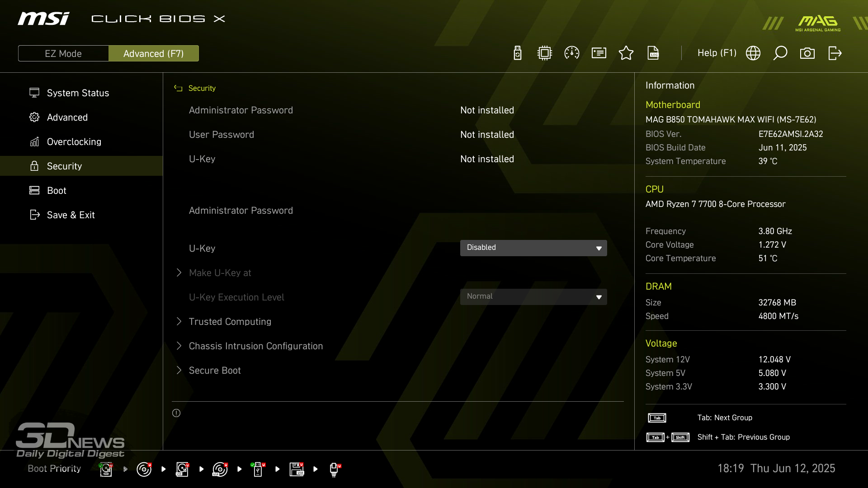Click the back arrow icon beside Security
868x488 pixels.
(178, 88)
